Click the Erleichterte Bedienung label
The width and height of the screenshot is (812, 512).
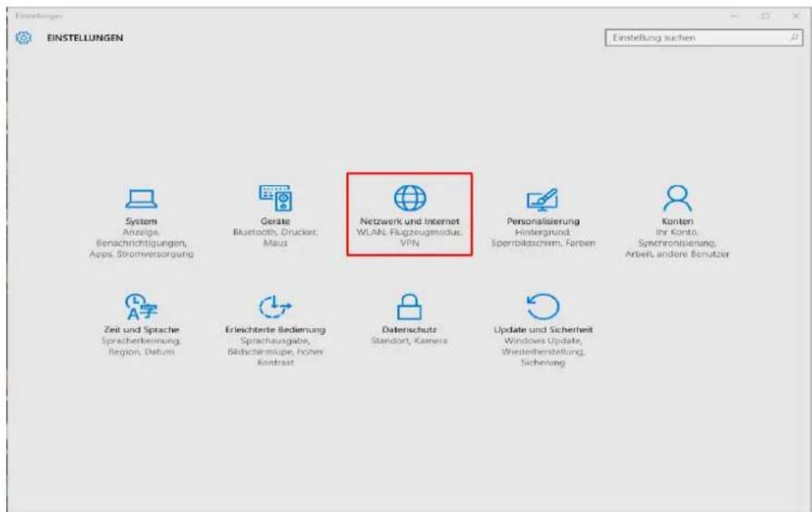tap(275, 329)
